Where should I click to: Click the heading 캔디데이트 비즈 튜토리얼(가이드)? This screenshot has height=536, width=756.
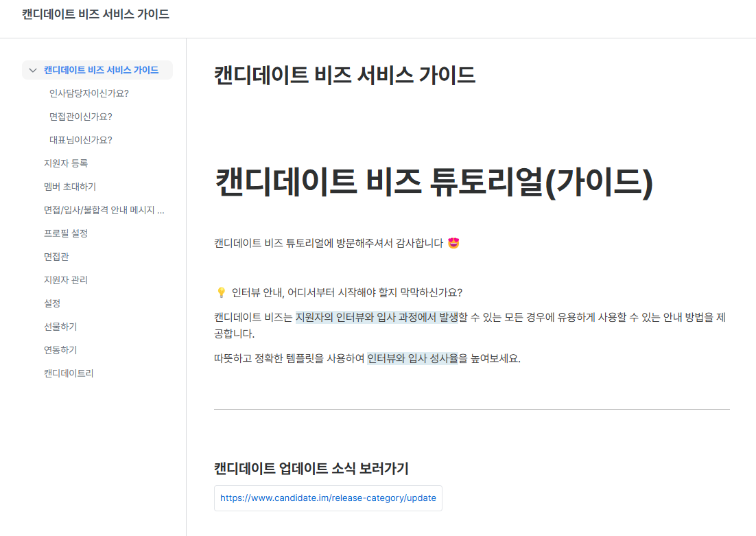click(434, 183)
